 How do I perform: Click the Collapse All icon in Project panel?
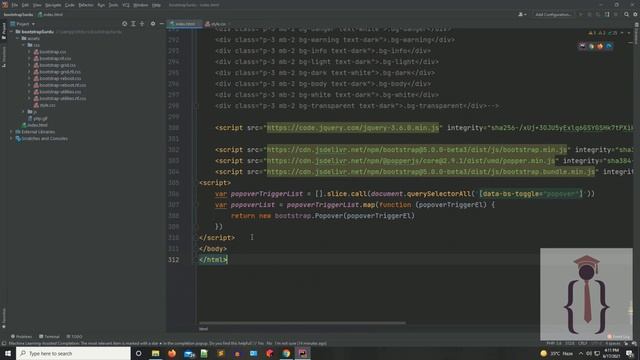pos(142,24)
